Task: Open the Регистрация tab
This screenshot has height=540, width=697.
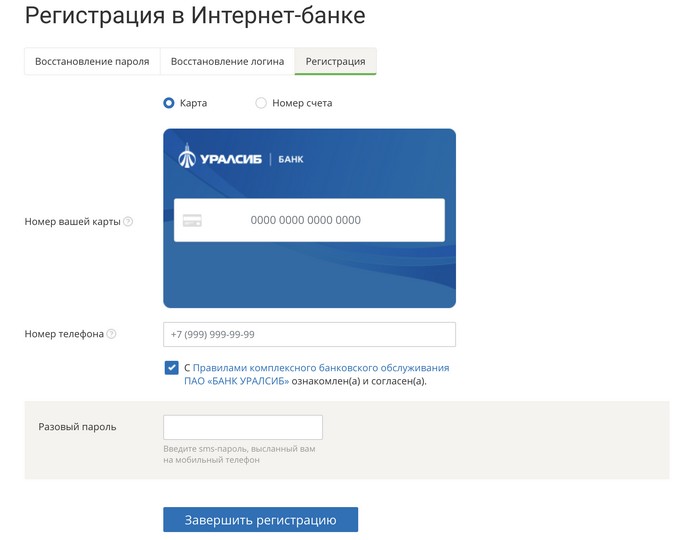Action: click(335, 61)
